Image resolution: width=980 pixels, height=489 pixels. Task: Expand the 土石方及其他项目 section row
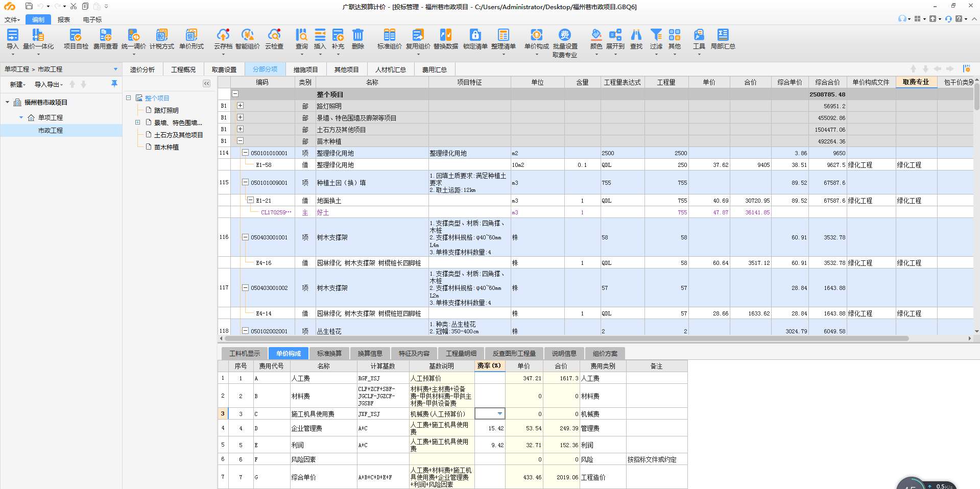point(240,129)
